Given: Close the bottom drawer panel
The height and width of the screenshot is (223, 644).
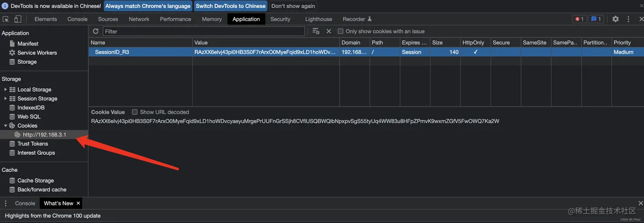Looking at the screenshot, I should (x=641, y=203).
